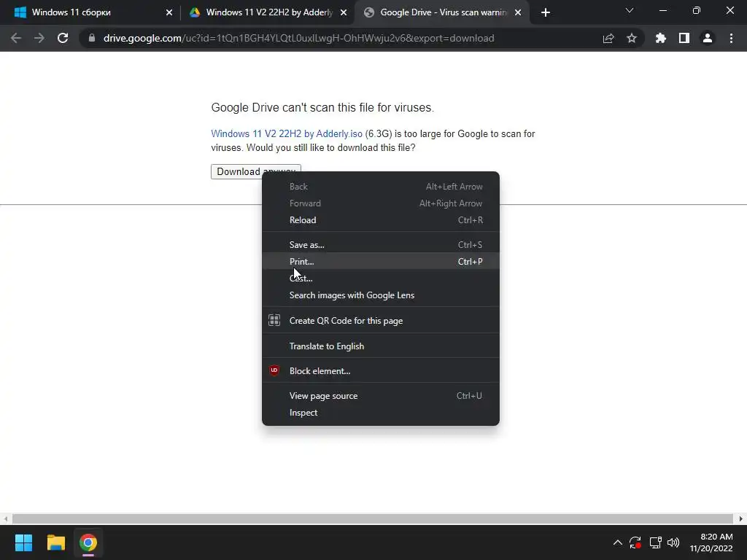The image size is (747, 560).
Task: Choose Reload in context menu
Action: coord(381,220)
